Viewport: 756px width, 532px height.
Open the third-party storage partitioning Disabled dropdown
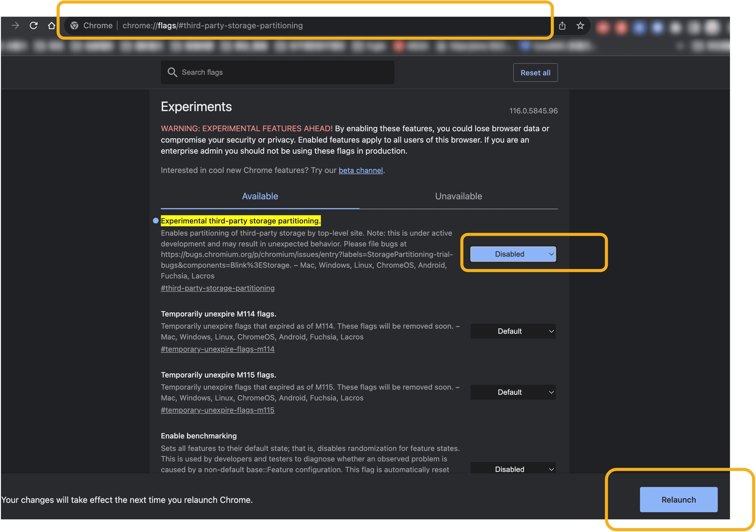[513, 254]
